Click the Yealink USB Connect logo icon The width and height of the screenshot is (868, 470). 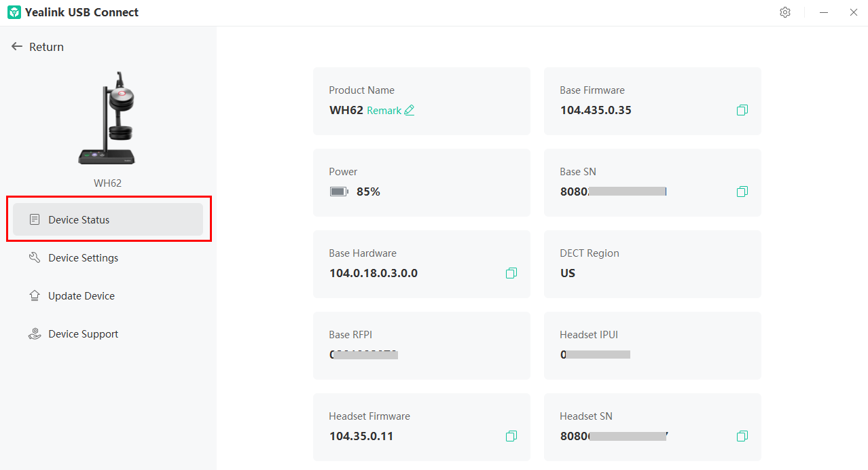point(14,12)
